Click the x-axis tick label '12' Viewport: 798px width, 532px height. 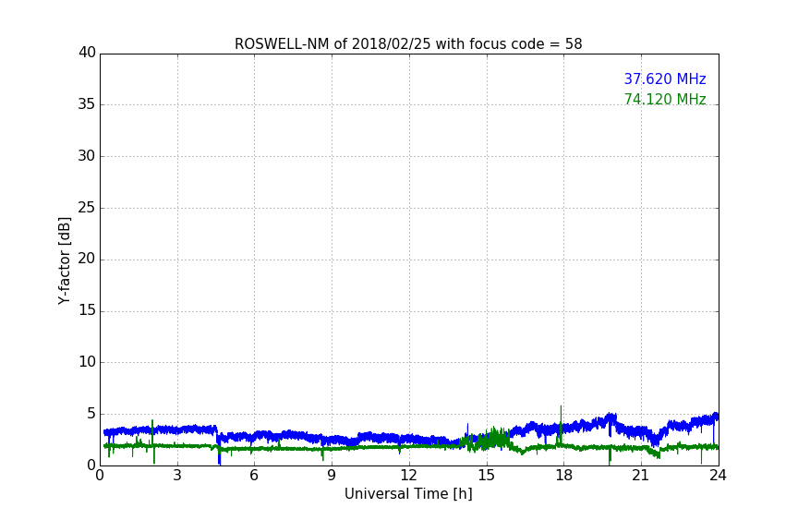click(408, 476)
